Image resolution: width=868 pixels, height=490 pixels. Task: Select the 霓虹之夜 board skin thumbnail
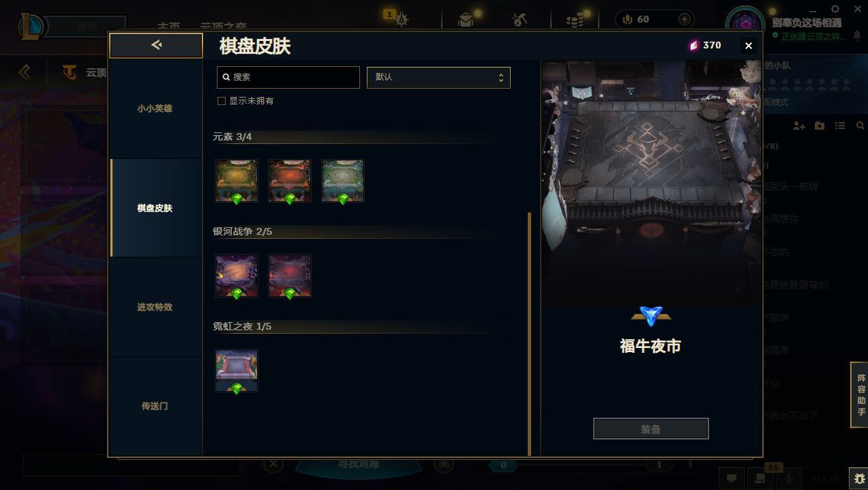(x=237, y=371)
